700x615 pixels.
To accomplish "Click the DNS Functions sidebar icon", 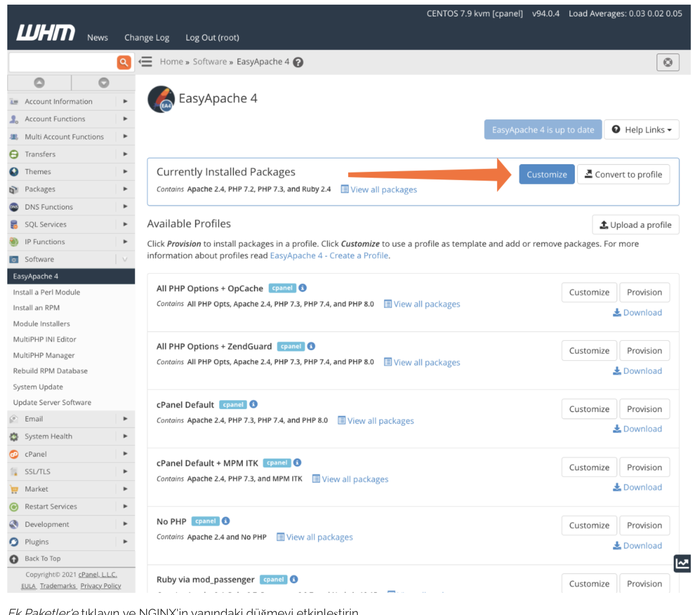I will click(x=14, y=207).
